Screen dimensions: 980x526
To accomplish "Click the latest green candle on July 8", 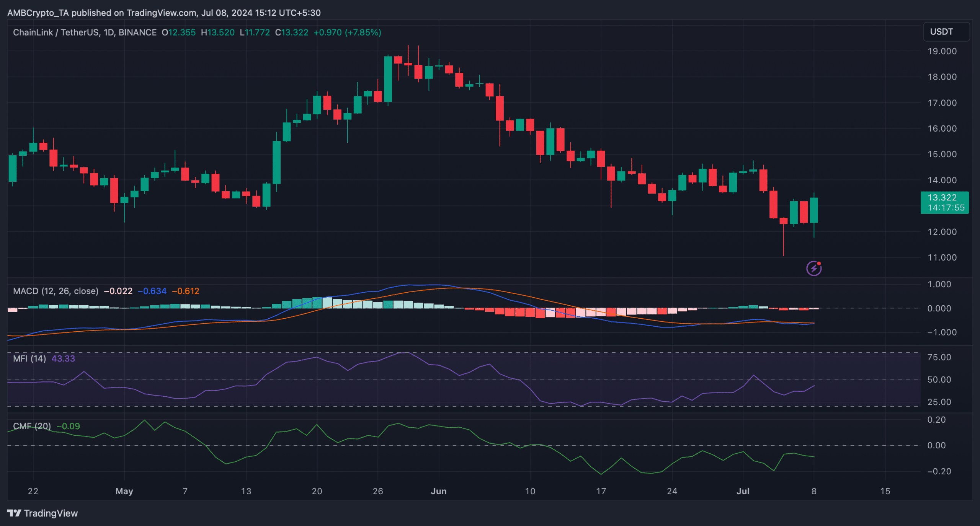I will point(814,210).
